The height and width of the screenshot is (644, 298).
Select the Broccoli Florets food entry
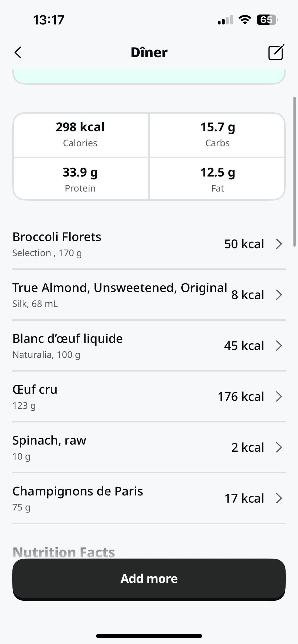coord(110,244)
